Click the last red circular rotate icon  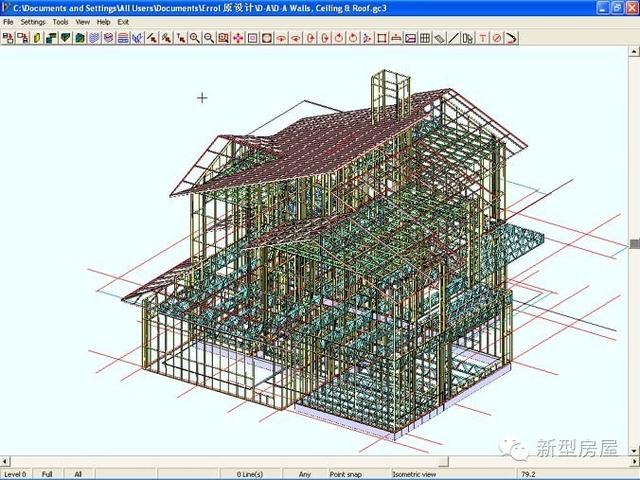click(x=353, y=38)
